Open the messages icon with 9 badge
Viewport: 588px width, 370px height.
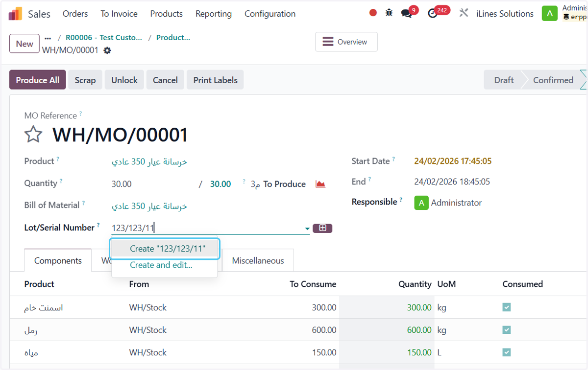point(407,13)
